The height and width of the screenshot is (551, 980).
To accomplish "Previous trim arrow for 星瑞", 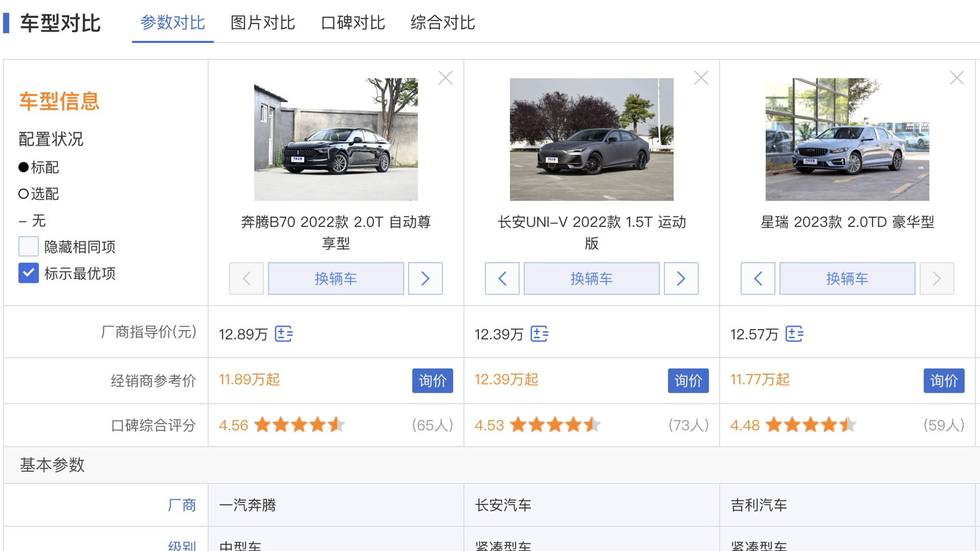I will pyautogui.click(x=758, y=279).
